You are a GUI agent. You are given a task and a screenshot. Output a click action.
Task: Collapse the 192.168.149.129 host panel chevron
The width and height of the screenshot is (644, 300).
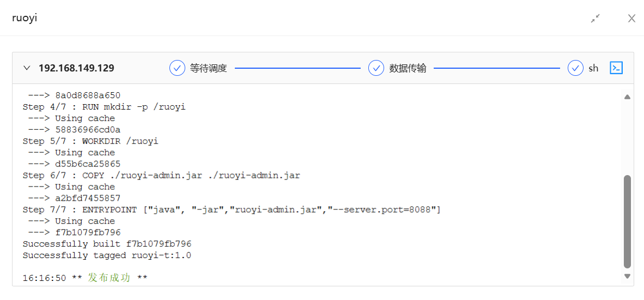[27, 68]
